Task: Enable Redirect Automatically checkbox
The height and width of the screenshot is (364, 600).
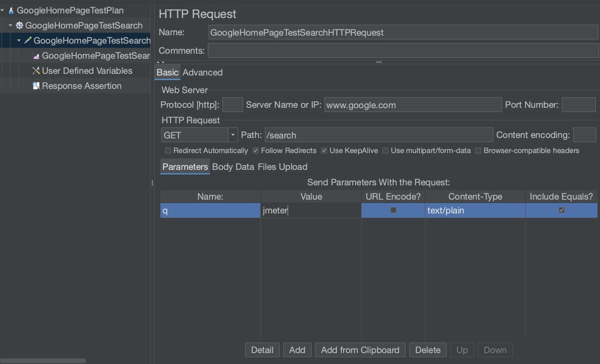Action: tap(168, 151)
